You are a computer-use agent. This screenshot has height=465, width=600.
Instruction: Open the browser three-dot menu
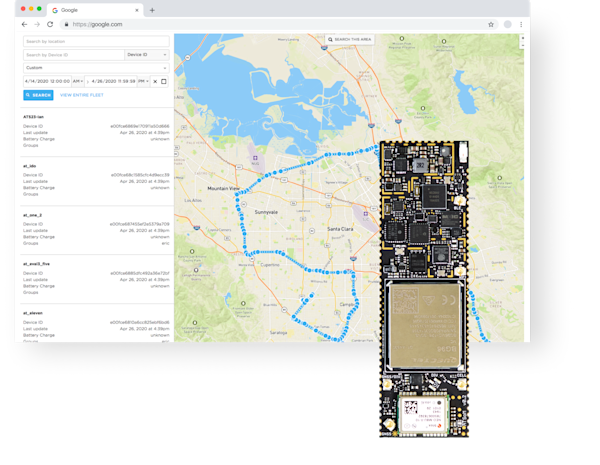521,24
